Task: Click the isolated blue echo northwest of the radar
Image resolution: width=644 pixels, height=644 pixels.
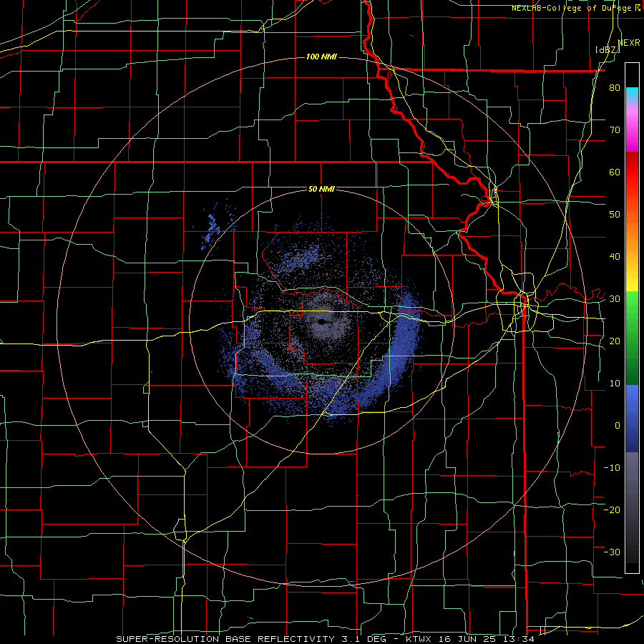Action: (x=213, y=230)
